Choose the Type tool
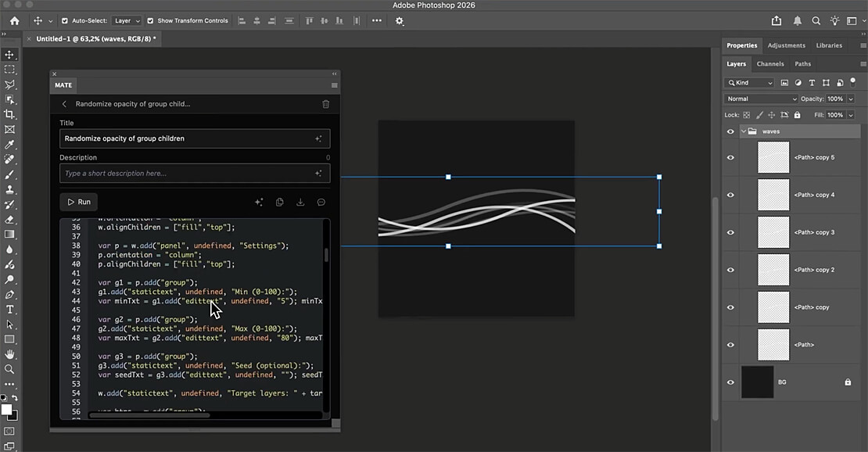The width and height of the screenshot is (868, 452). pos(10,309)
